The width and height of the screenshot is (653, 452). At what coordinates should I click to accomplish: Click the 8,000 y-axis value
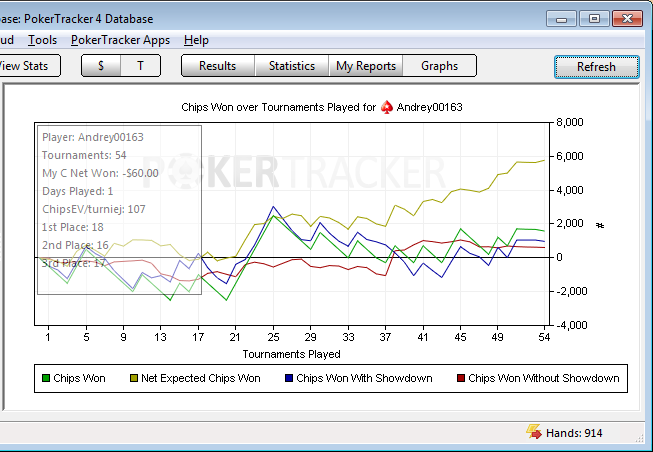569,122
